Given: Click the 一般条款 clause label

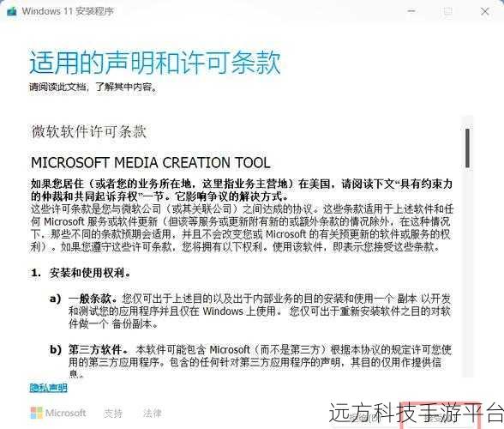Looking at the screenshot, I should 93,299.
